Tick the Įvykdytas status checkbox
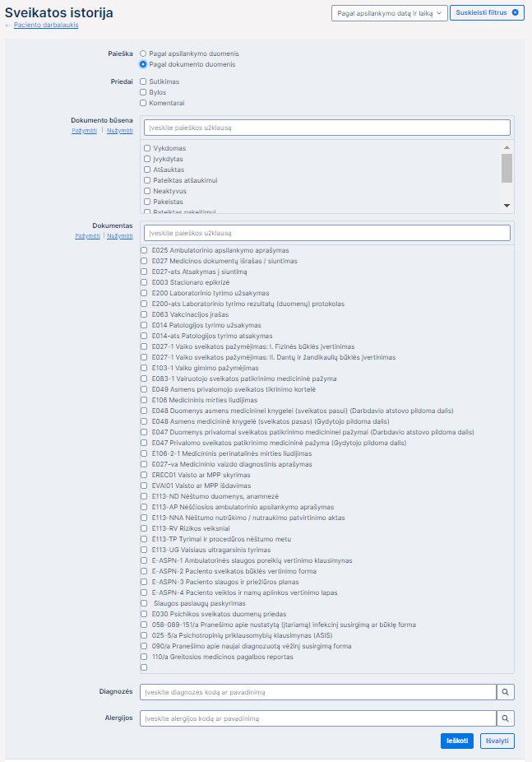Viewport: 532px width, 762px height. [147, 159]
